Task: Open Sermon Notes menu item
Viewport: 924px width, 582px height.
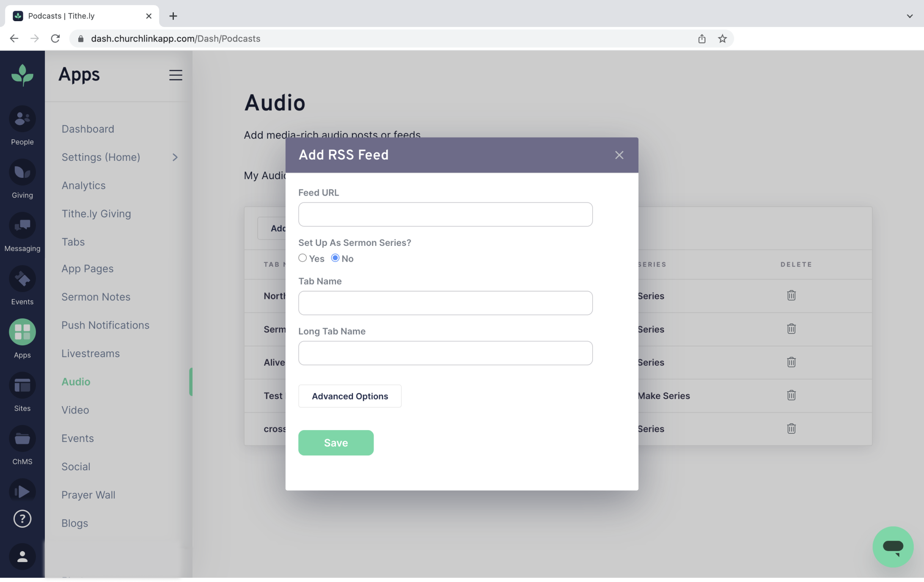Action: (96, 297)
